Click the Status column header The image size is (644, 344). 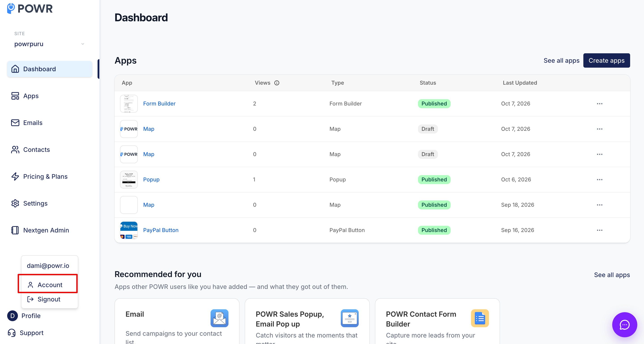(428, 83)
